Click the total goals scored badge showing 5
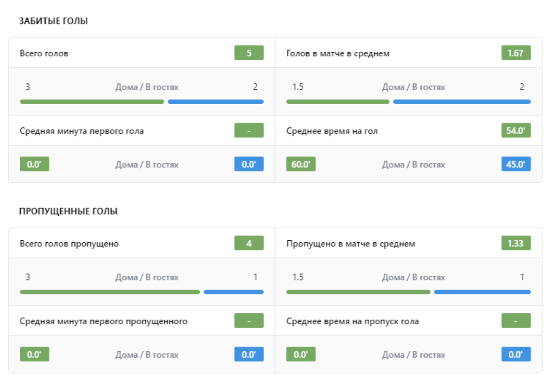The image size is (552, 392). click(x=249, y=53)
